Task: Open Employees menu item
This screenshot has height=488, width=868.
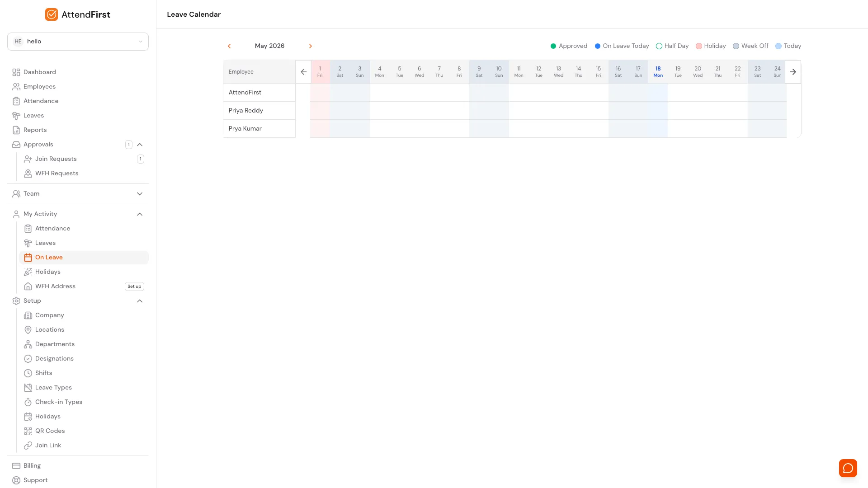Action: [x=78, y=87]
